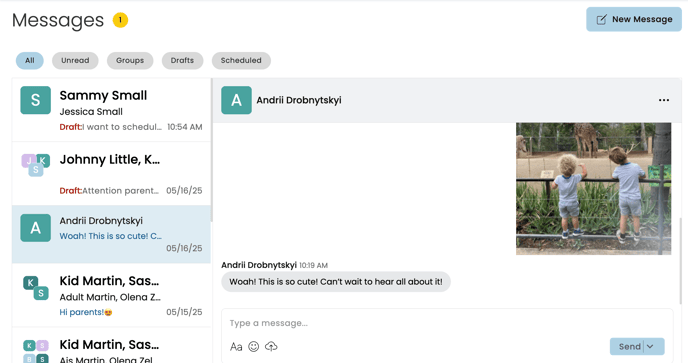
Task: Click the cloud upload attachment icon
Action: tap(271, 347)
